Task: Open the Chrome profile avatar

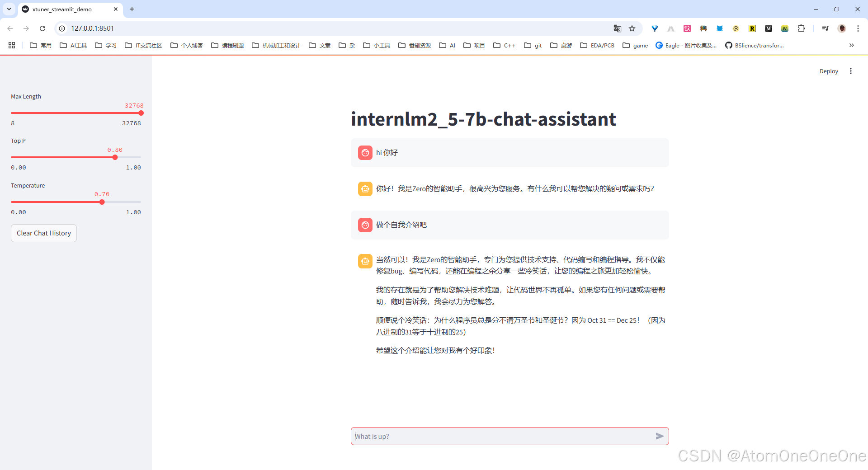Action: pyautogui.click(x=842, y=28)
